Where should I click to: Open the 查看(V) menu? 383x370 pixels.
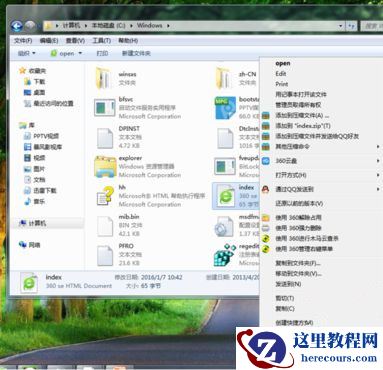[75, 41]
